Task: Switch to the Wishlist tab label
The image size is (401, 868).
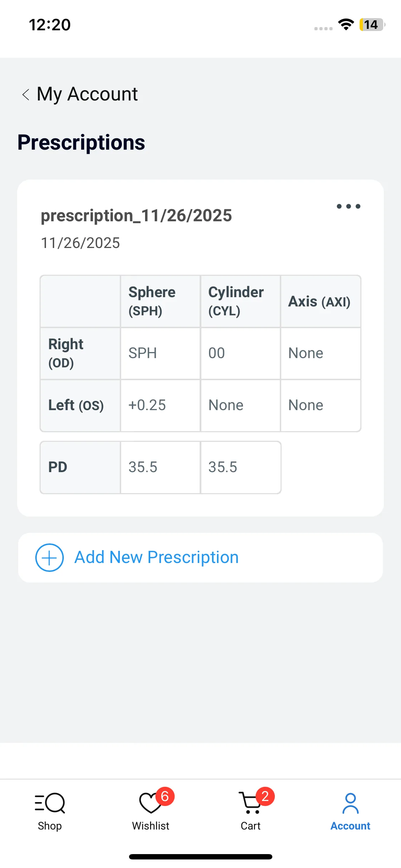Action: pos(150,826)
